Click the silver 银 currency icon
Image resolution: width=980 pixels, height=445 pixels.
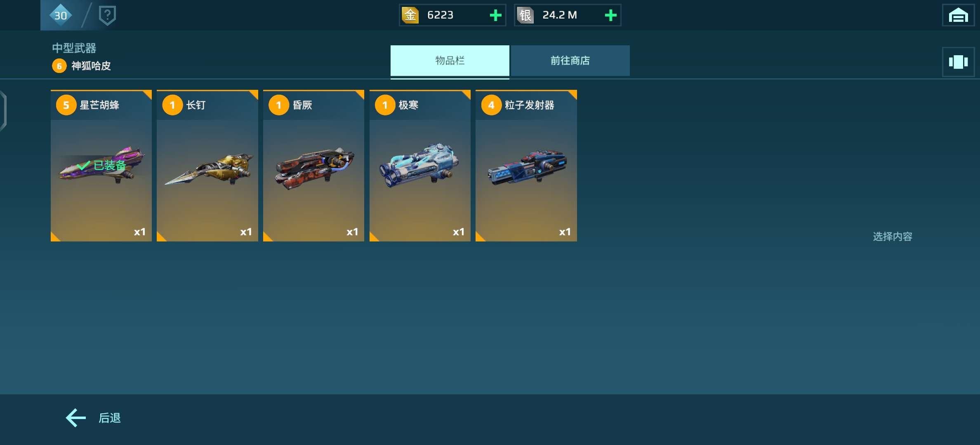[525, 15]
